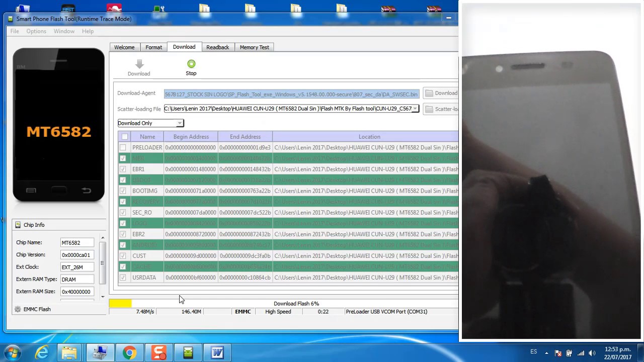Click the USRDATA partition name

pyautogui.click(x=144, y=278)
